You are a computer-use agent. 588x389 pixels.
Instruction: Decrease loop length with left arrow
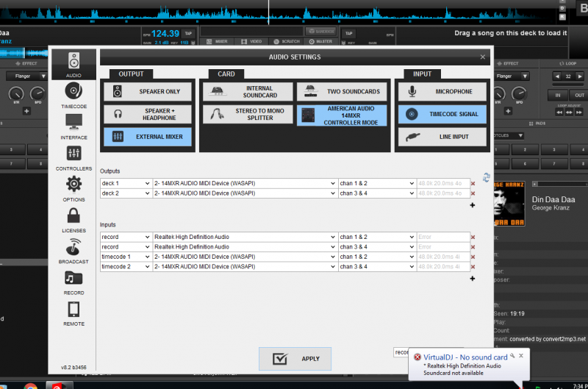pyautogui.click(x=557, y=76)
